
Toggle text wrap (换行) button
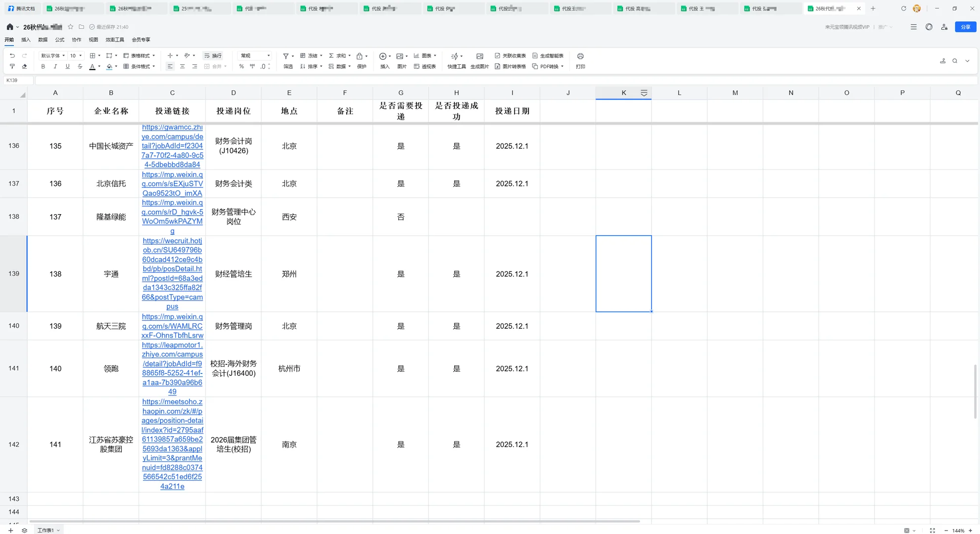tap(213, 56)
